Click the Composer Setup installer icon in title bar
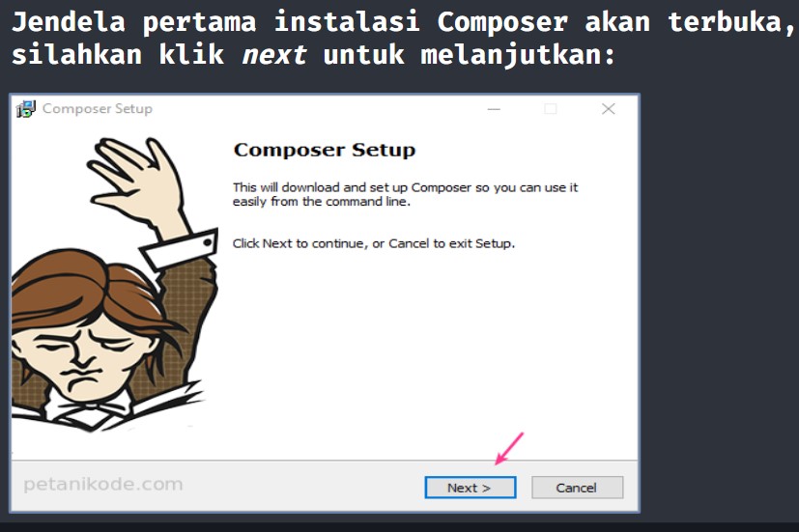This screenshot has width=799, height=532. (x=25, y=109)
